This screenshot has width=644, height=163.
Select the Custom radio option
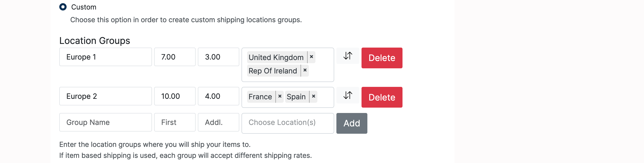click(63, 7)
